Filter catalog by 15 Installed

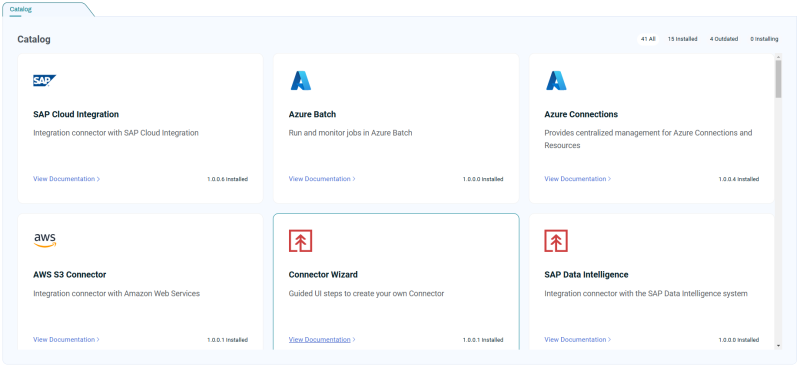click(x=682, y=39)
